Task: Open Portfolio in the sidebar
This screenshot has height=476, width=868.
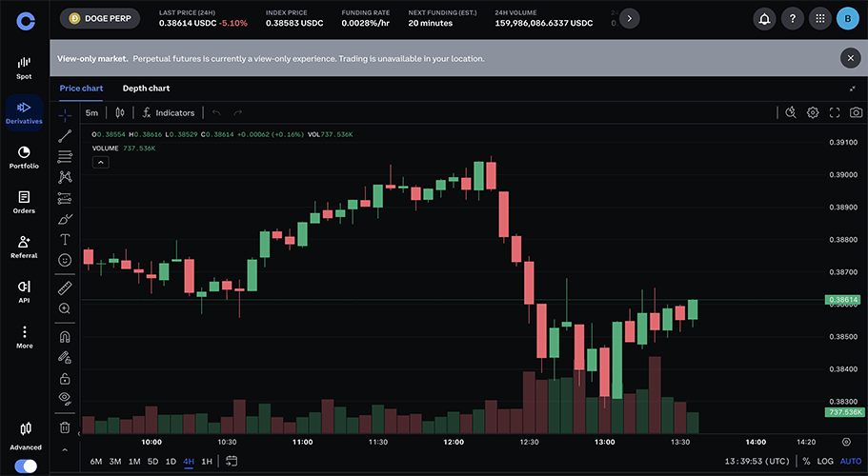Action: [x=24, y=157]
